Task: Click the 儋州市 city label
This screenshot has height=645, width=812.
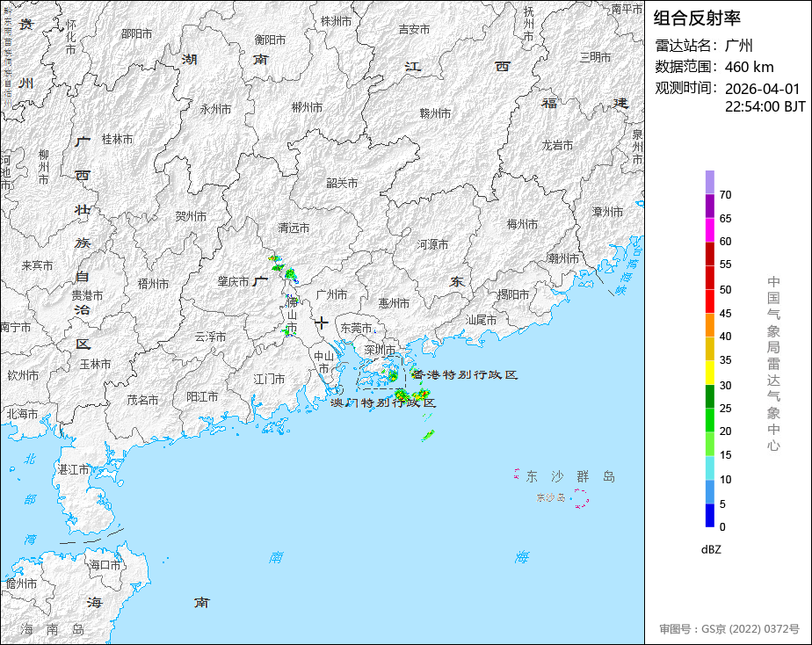Action: pyautogui.click(x=22, y=583)
